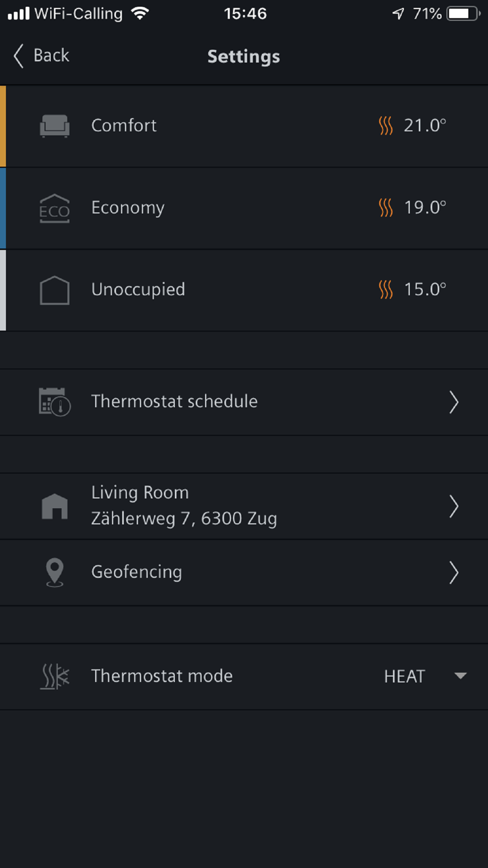This screenshot has height=868, width=488.
Task: Open the Geofencing menu entry
Action: 244,573
